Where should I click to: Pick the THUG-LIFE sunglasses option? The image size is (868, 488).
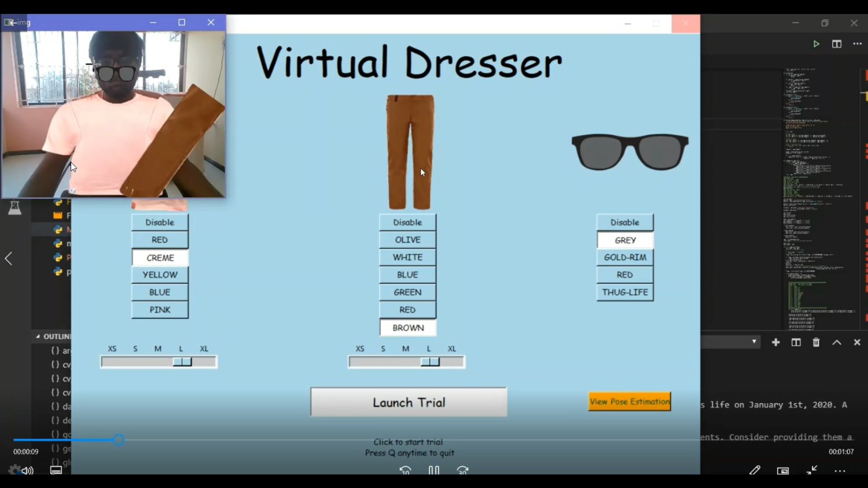click(x=625, y=292)
